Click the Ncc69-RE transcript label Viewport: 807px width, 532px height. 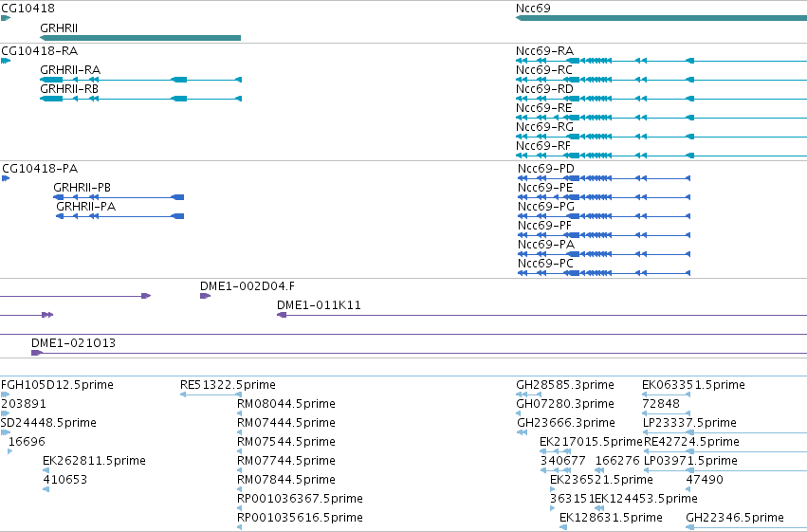(544, 108)
